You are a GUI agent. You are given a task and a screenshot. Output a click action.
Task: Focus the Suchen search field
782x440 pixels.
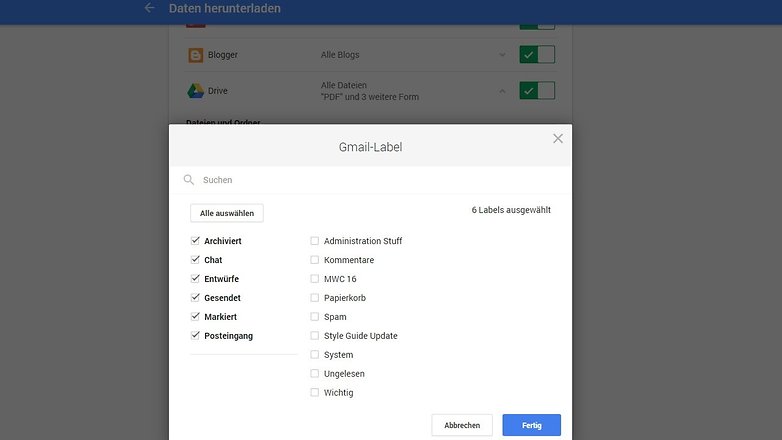(x=370, y=180)
